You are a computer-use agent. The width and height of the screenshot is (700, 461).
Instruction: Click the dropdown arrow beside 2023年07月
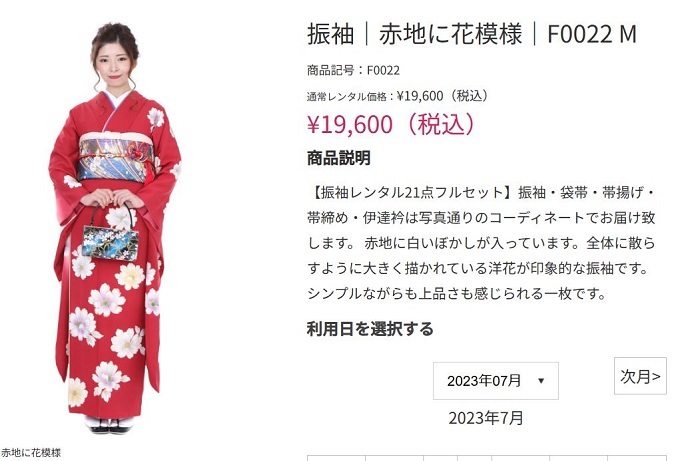541,381
